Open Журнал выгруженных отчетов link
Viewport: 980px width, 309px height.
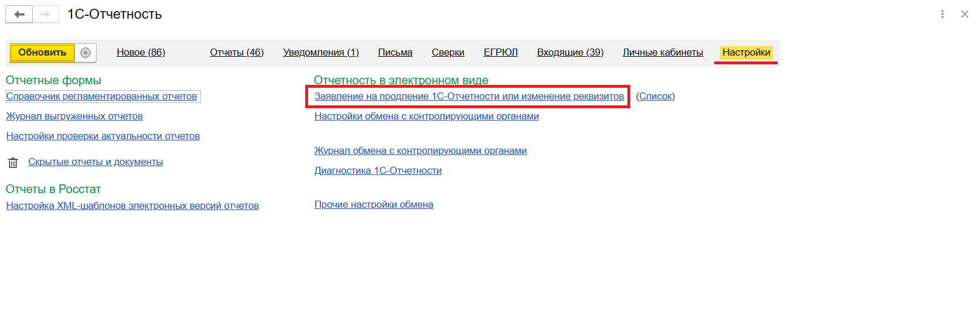(74, 116)
